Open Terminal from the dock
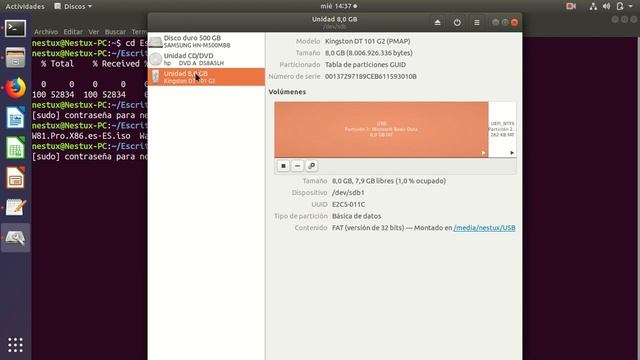 tap(15, 29)
